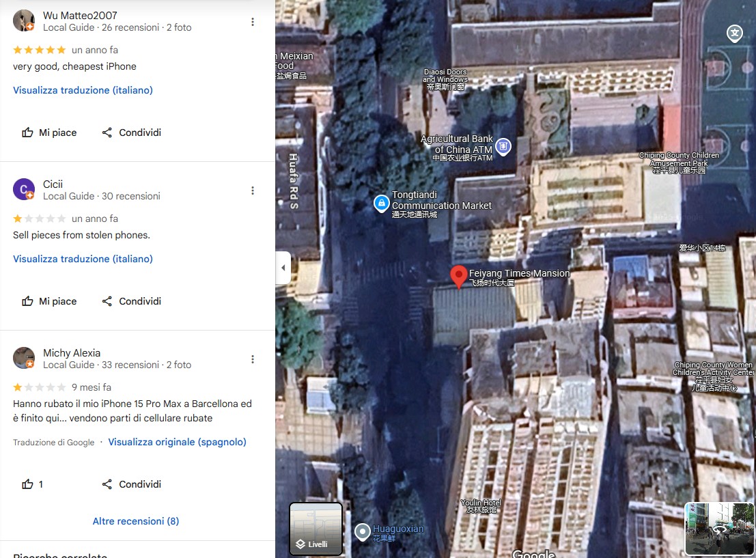Share Cicii's review via Condividi
Screen dimensions: 756x558
[132, 301]
